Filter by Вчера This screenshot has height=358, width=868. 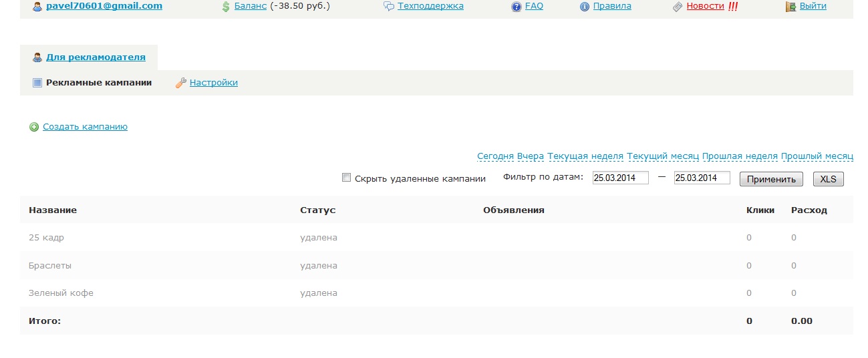coord(531,156)
